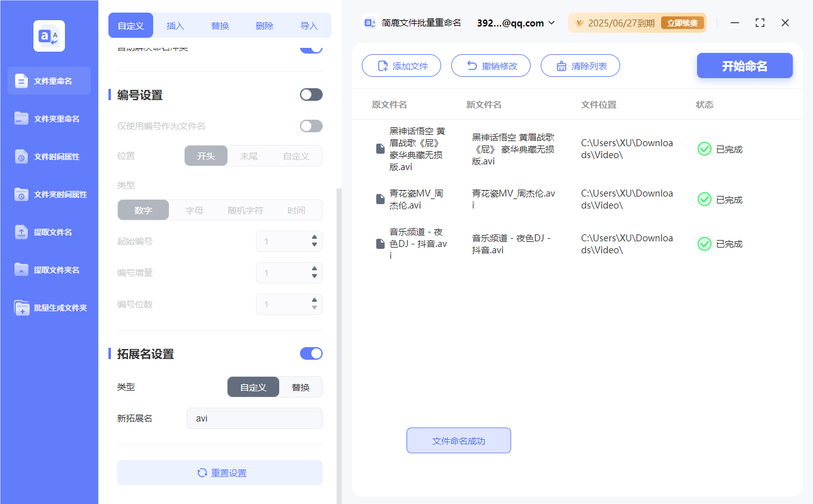Screen dimensions: 813x504
Task: Click the 新拓展名 input field showing avi
Action: click(x=255, y=418)
